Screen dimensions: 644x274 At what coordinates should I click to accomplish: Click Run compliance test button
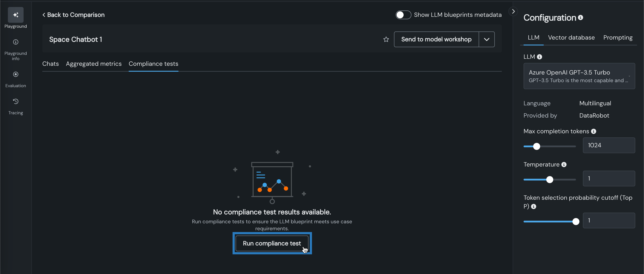click(272, 243)
